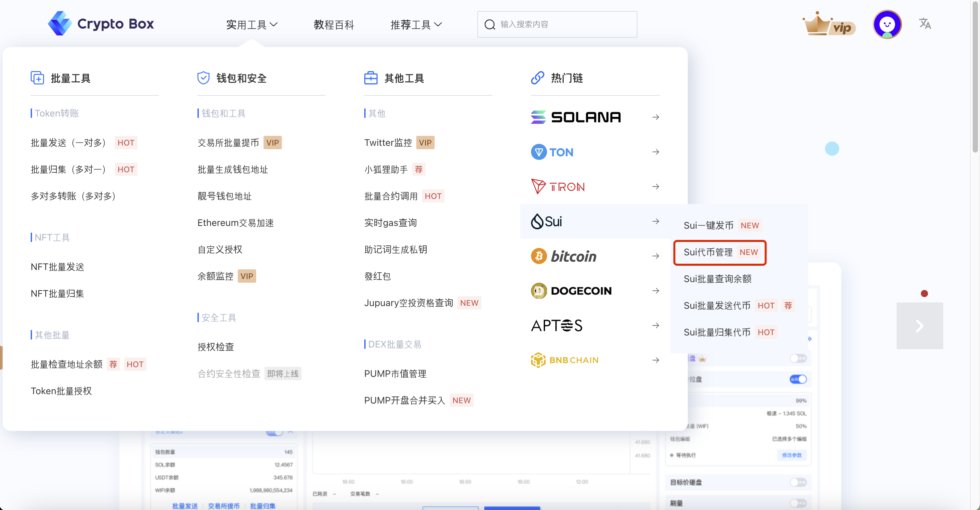This screenshot has width=980, height=510.
Task: Select Sui批量查询余额 menu entry
Action: pos(717,279)
